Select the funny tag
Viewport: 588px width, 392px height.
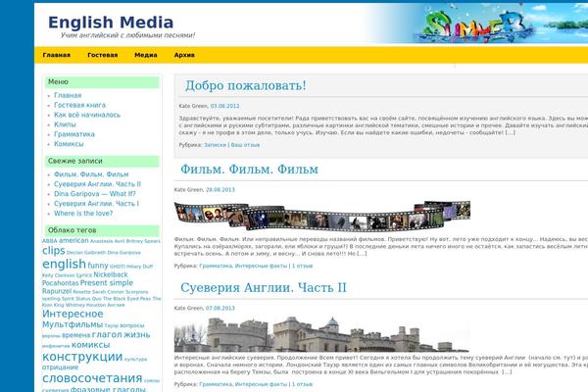[x=98, y=266]
